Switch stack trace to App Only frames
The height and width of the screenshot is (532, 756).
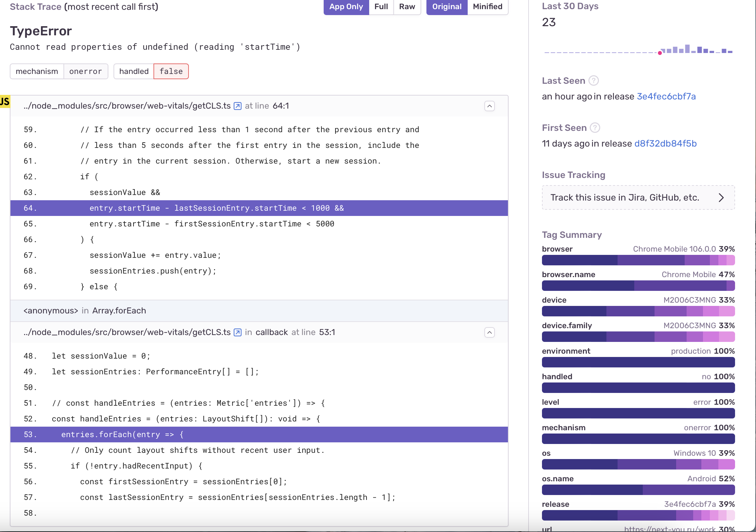tap(346, 7)
